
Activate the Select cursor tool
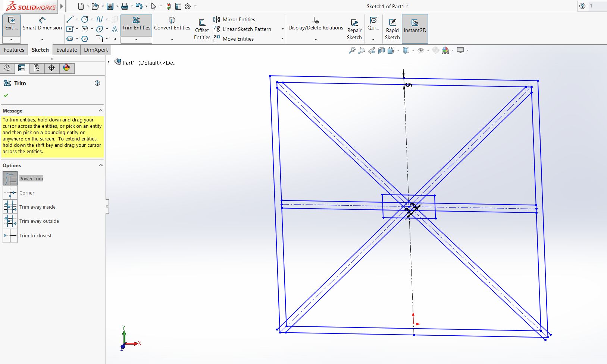coord(154,6)
